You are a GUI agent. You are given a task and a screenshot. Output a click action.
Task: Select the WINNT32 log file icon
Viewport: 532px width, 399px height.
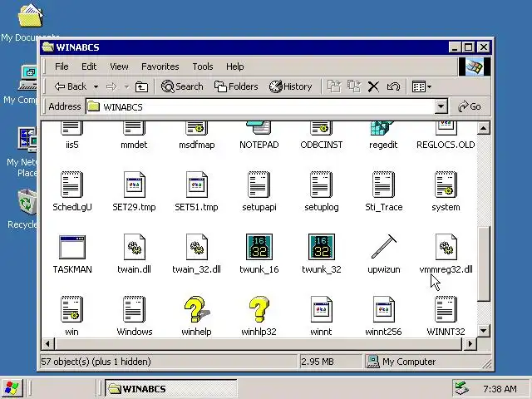(446, 309)
